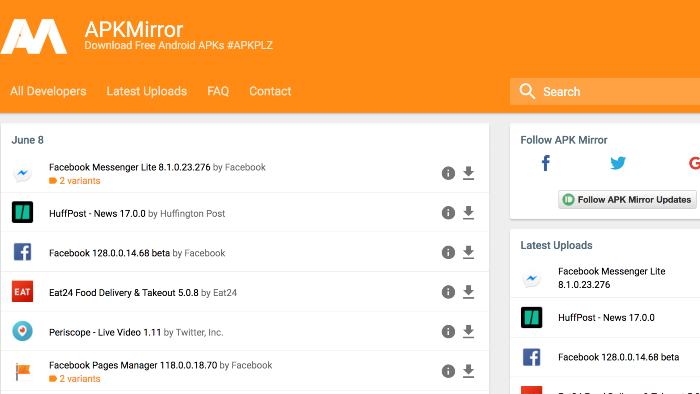The image size is (700, 394).
Task: Click the Messenger Lite app icon in main list
Action: (x=22, y=173)
